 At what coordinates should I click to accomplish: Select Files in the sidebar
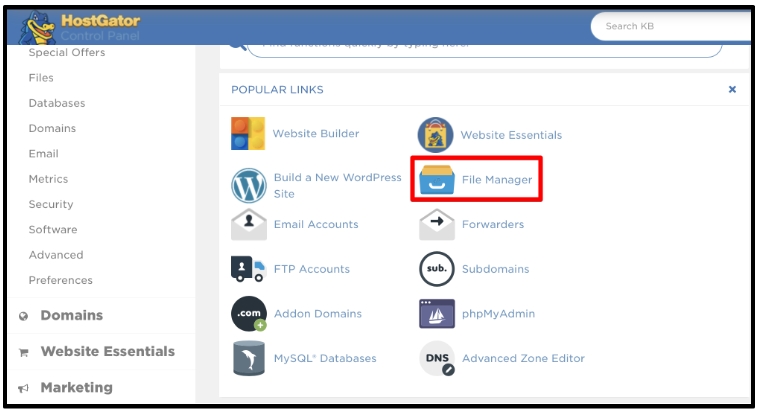coord(41,78)
